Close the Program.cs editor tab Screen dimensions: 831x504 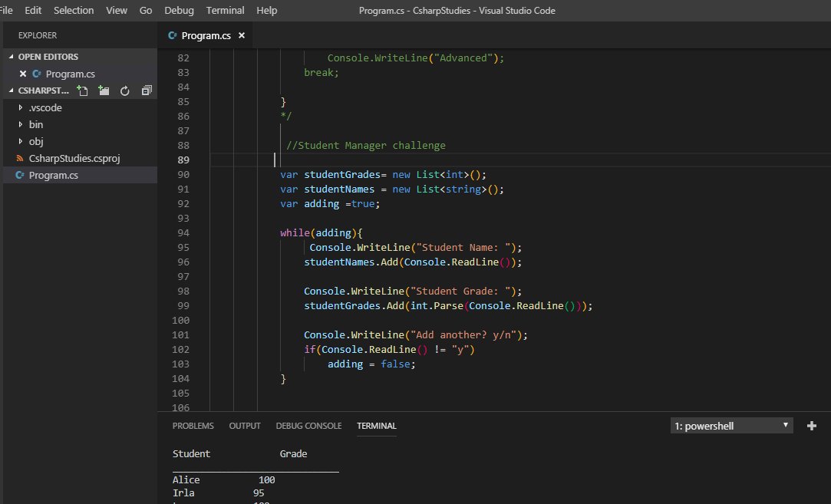241,35
